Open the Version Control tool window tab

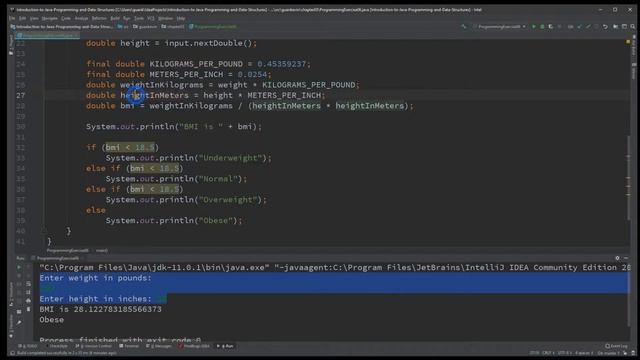coord(93,346)
